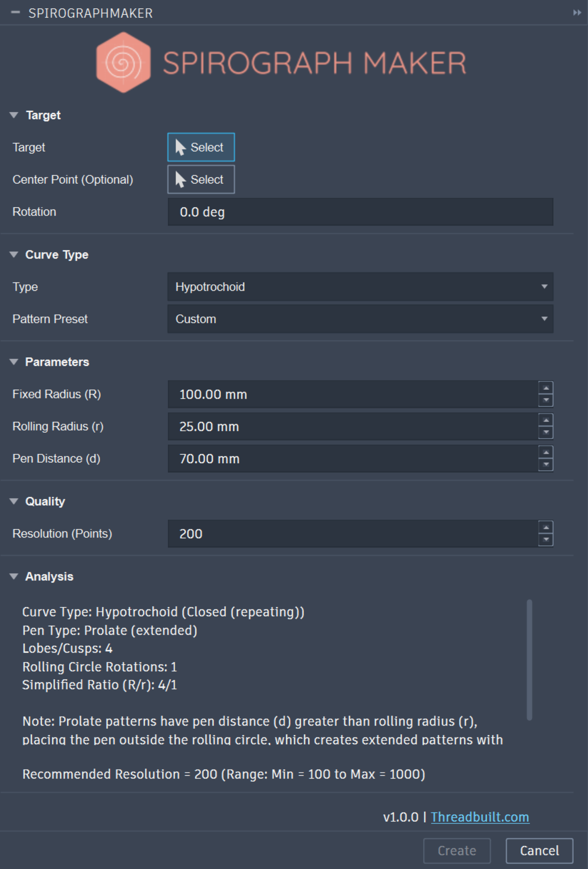
Task: Collapse the Parameters section
Action: tap(14, 362)
